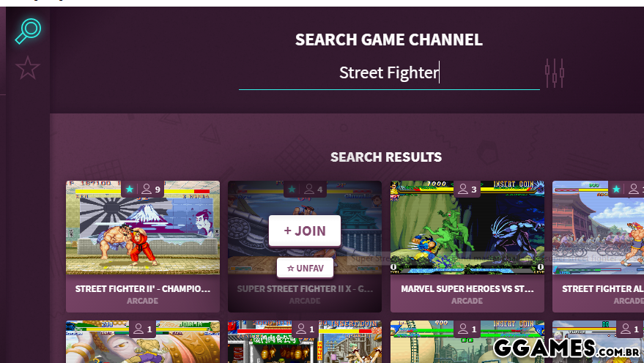Open the second-row game with pink-haired character
Screen dimensions: 644x363
pyautogui.click(x=143, y=342)
